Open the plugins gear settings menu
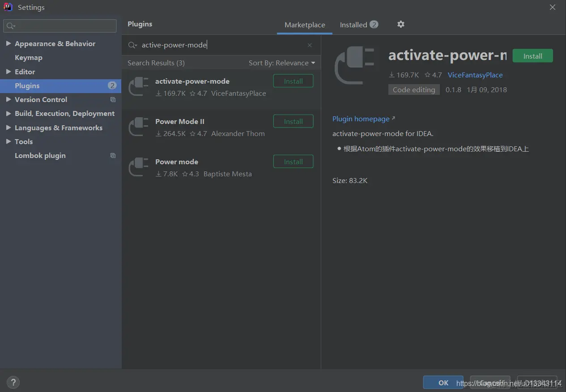This screenshot has height=392, width=566. pyautogui.click(x=401, y=24)
